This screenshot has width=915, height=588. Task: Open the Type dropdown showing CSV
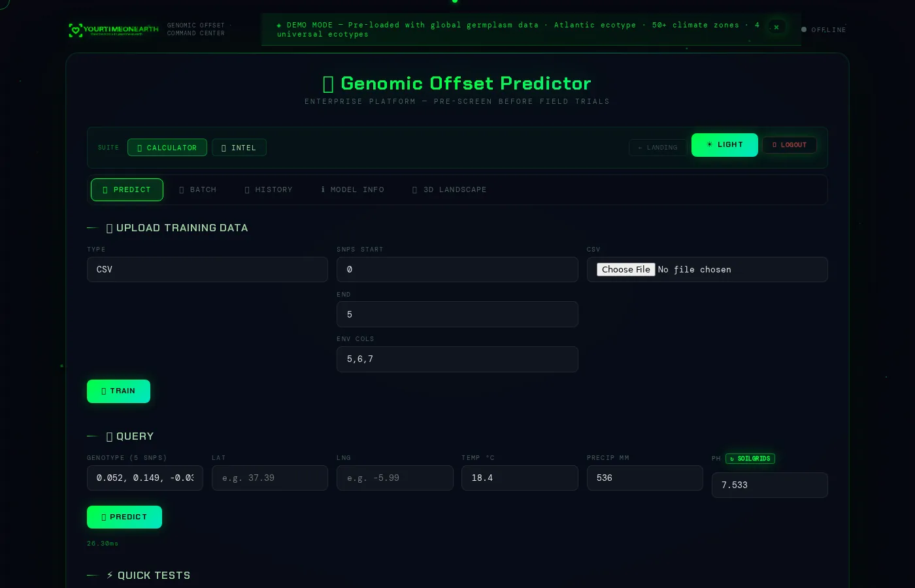(x=207, y=270)
